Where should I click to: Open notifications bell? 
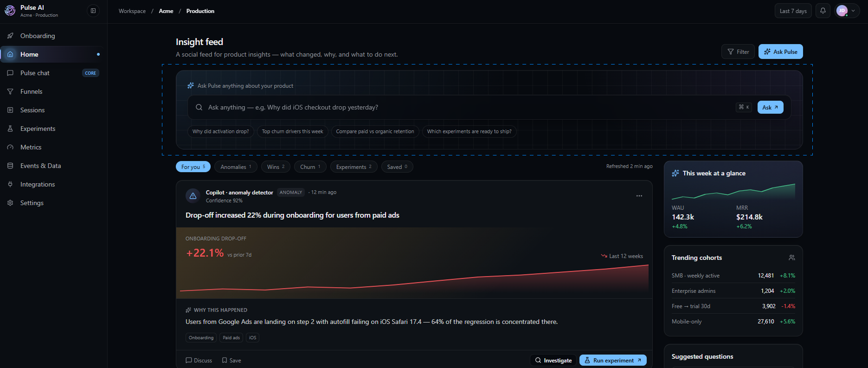823,11
